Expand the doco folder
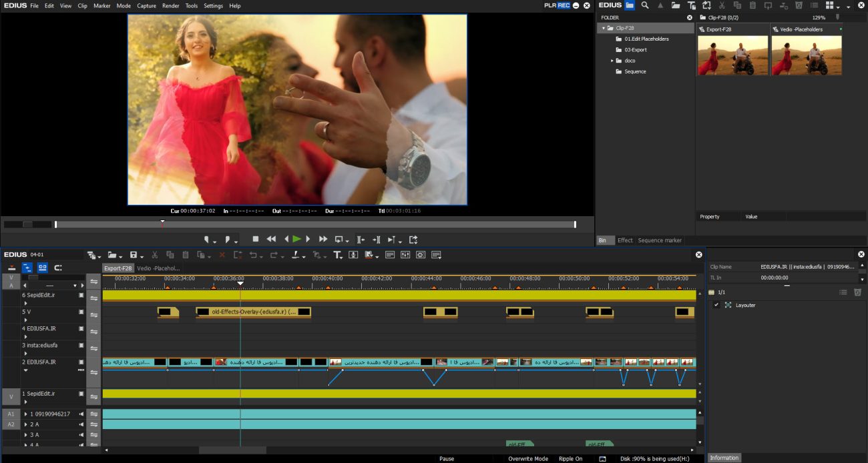Screen dimensions: 868x463 pyautogui.click(x=612, y=61)
